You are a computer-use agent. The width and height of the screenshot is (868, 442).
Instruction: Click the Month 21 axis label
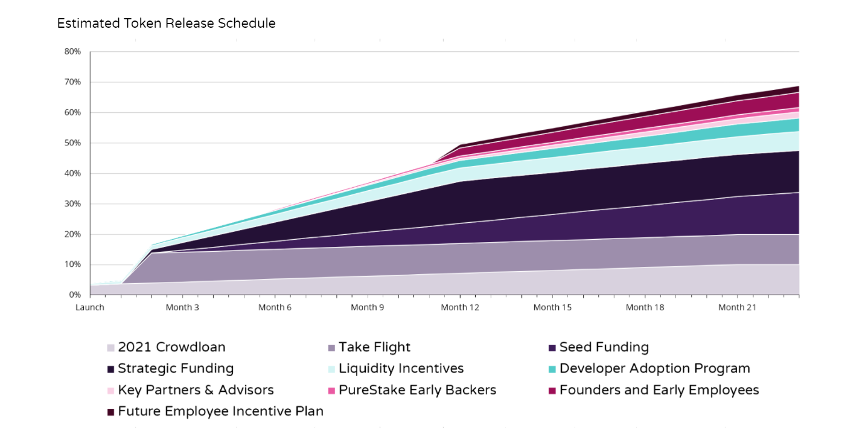pyautogui.click(x=737, y=307)
